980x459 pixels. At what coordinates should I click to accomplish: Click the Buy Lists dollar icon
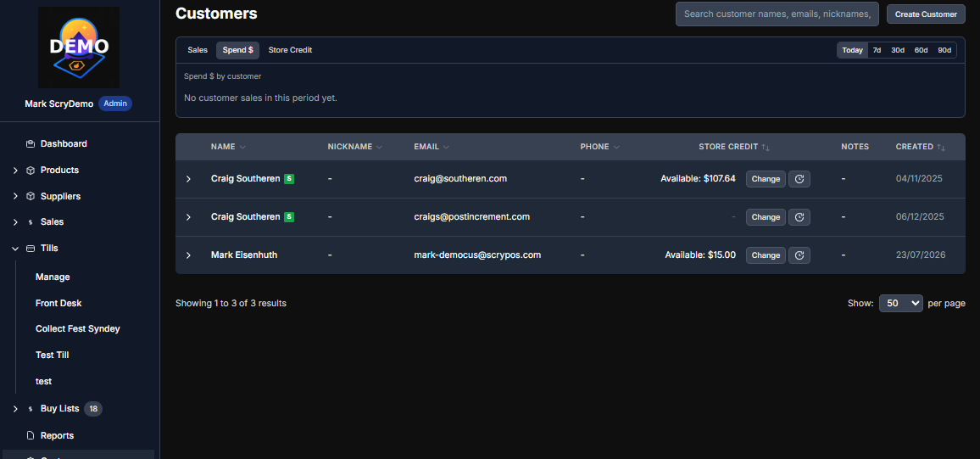coord(30,409)
